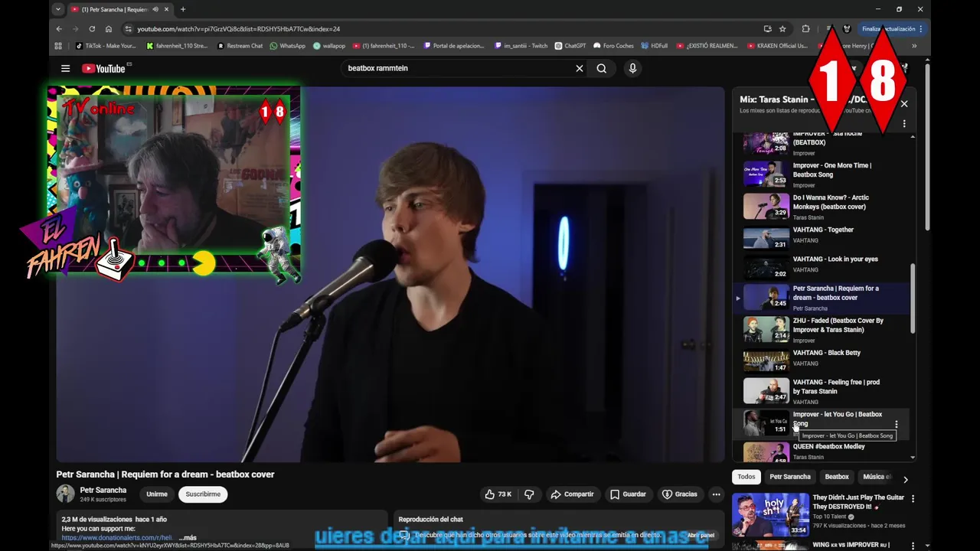Dislike the video

[529, 494]
